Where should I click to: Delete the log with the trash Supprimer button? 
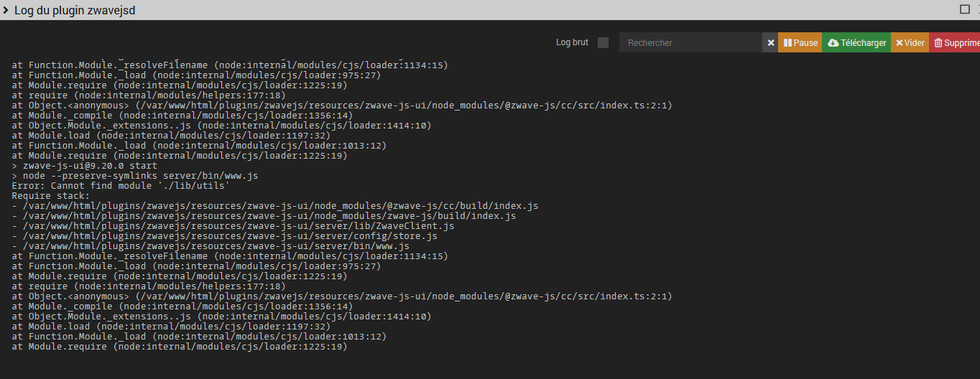[x=955, y=43]
